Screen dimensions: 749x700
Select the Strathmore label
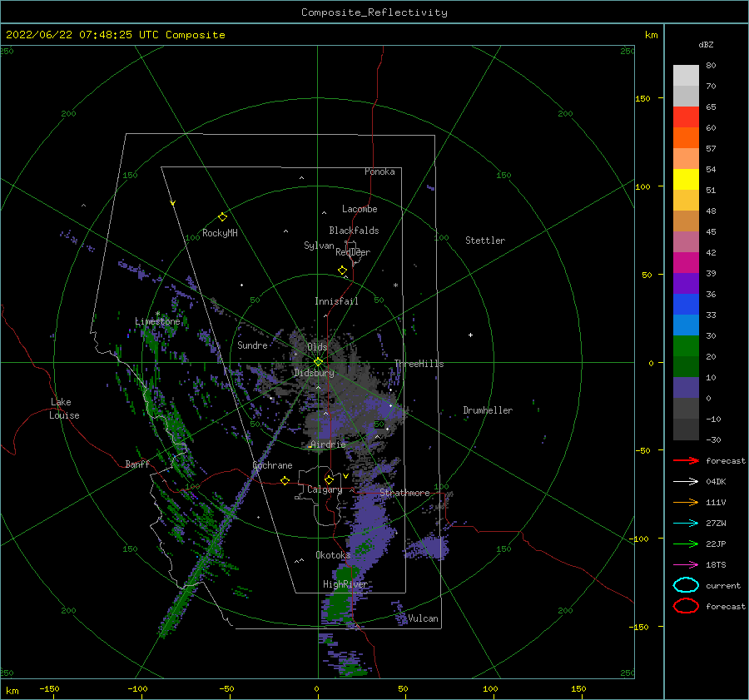pos(404,493)
